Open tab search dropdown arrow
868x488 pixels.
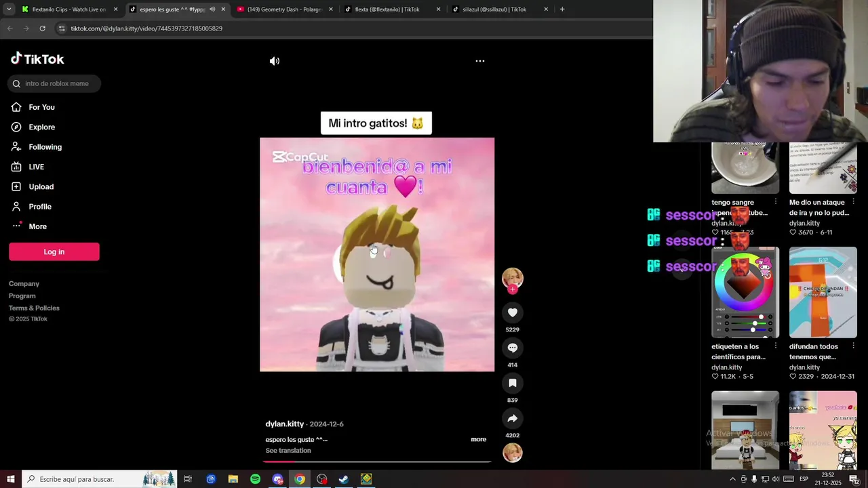tap(9, 9)
